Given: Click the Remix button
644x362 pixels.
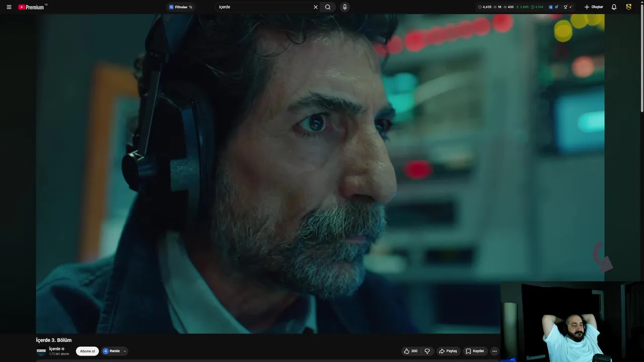Looking at the screenshot, I should [112, 351].
